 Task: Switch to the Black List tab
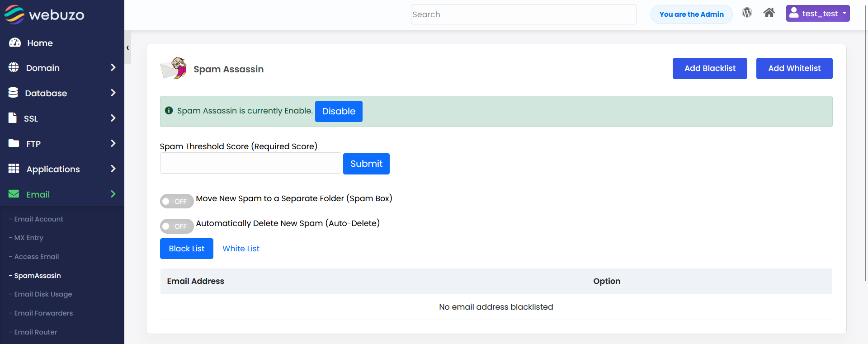[187, 249]
